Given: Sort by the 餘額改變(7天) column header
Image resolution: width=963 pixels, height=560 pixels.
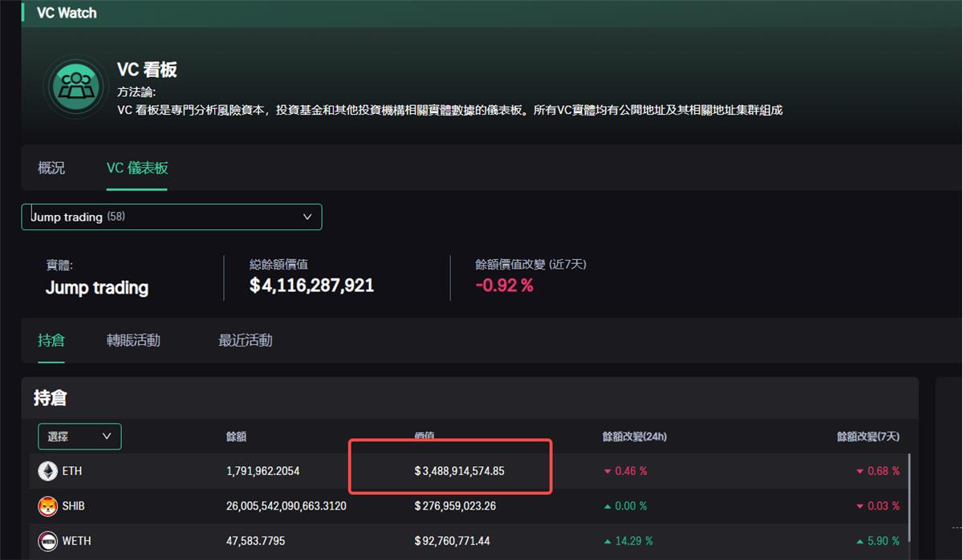Looking at the screenshot, I should tap(868, 436).
